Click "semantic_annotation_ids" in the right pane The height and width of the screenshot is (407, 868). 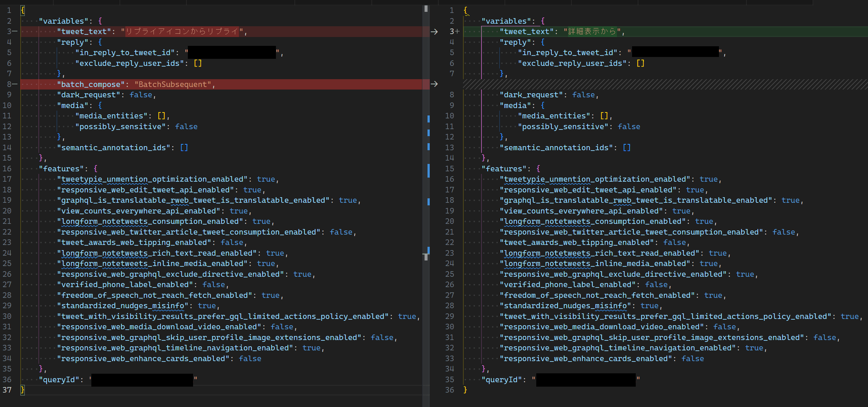(x=556, y=148)
